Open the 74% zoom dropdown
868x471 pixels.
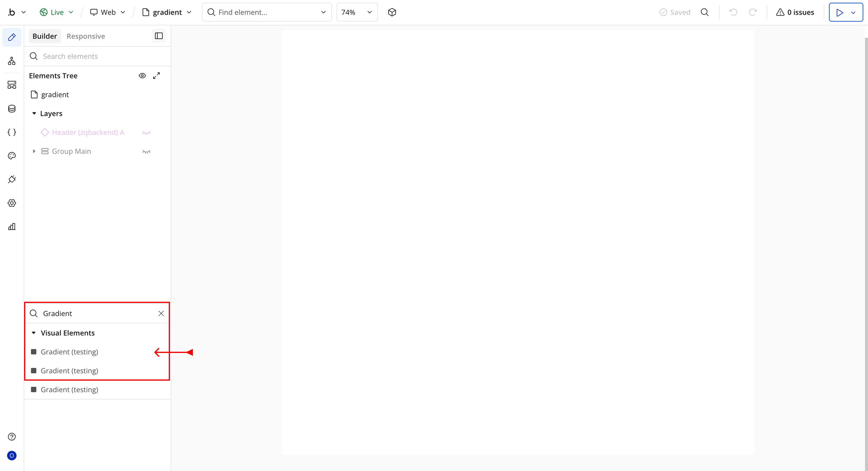(357, 12)
